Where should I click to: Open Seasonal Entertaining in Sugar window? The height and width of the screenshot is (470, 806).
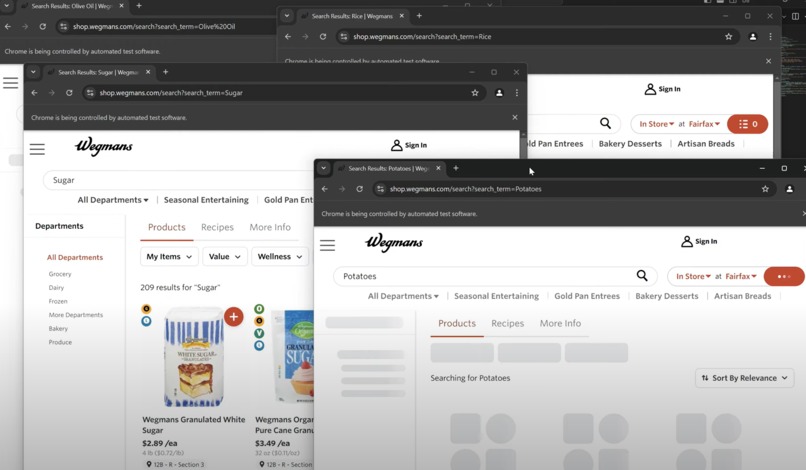pyautogui.click(x=206, y=200)
